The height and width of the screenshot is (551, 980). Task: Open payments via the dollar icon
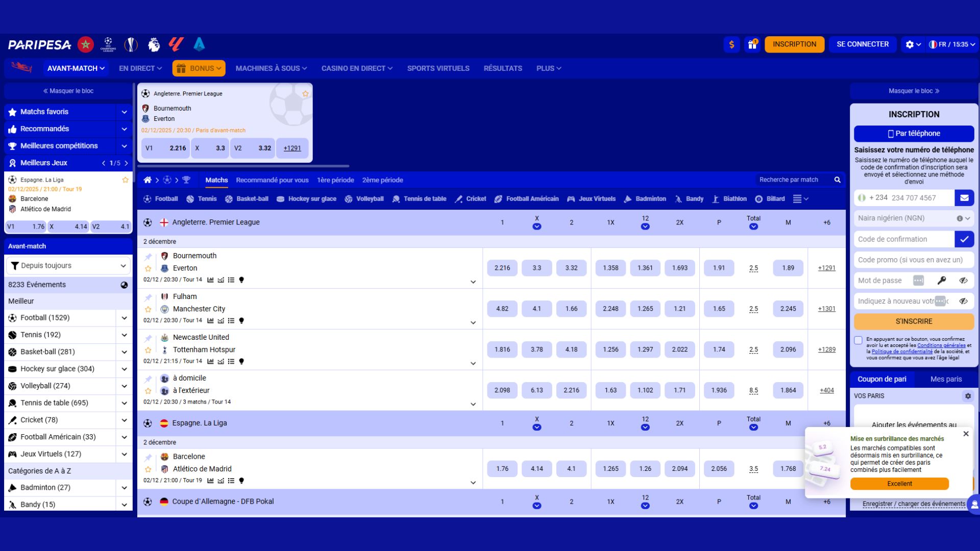[x=732, y=44]
